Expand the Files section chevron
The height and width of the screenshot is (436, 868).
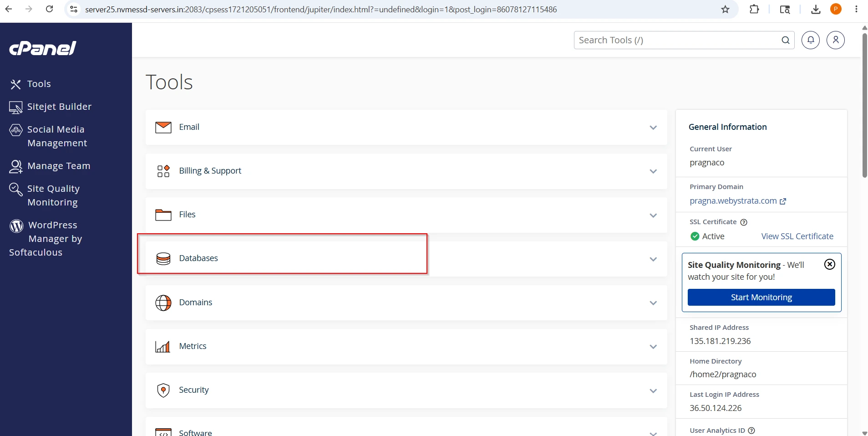(x=653, y=215)
